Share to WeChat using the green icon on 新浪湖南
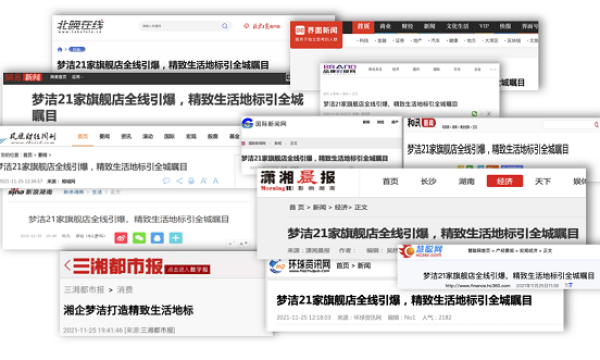 139,238
